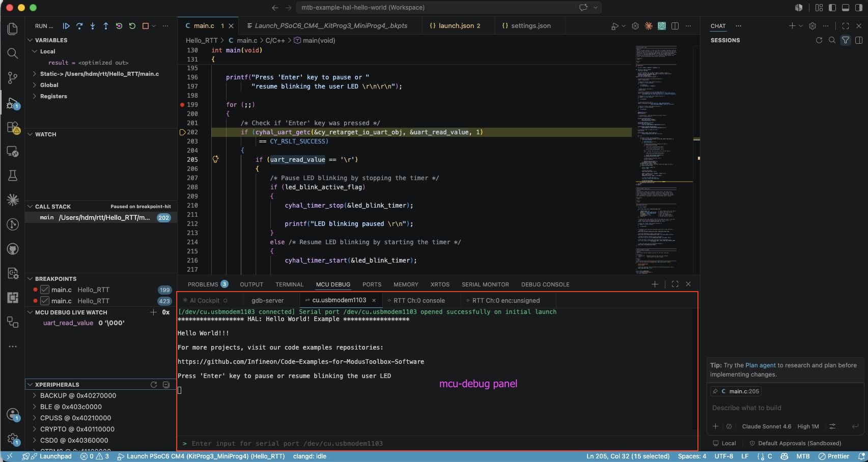Toggle hex format 0x in Live Watch
The height and width of the screenshot is (462, 868).
click(x=166, y=312)
